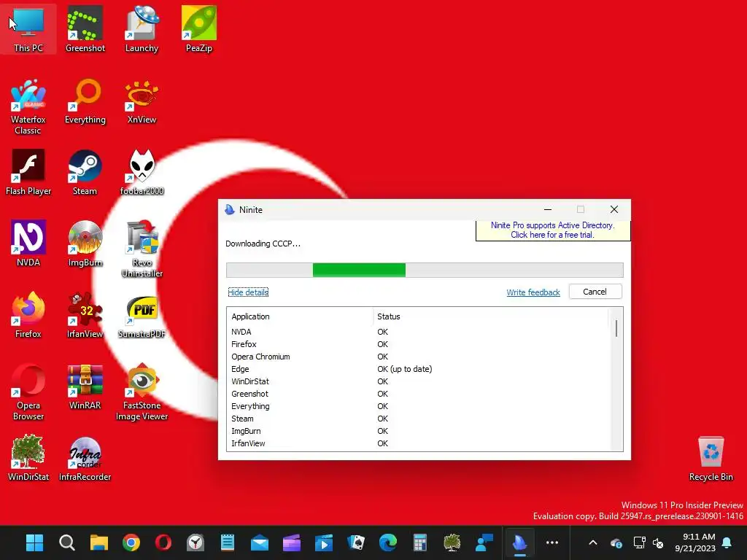Viewport: 747px width, 560px height.
Task: Open the Recycle Bin
Action: pyautogui.click(x=711, y=458)
